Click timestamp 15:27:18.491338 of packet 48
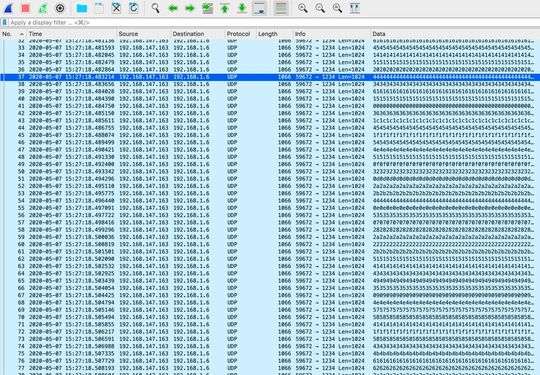 [90, 157]
